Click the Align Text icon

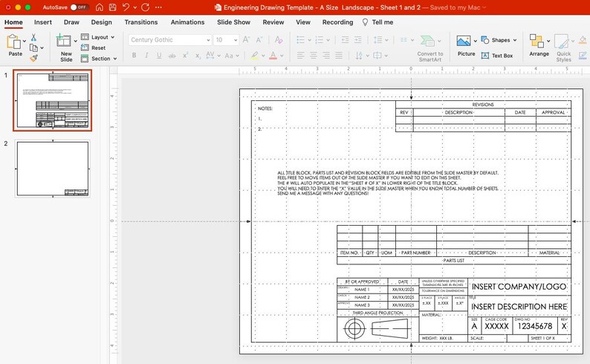pos(377,55)
